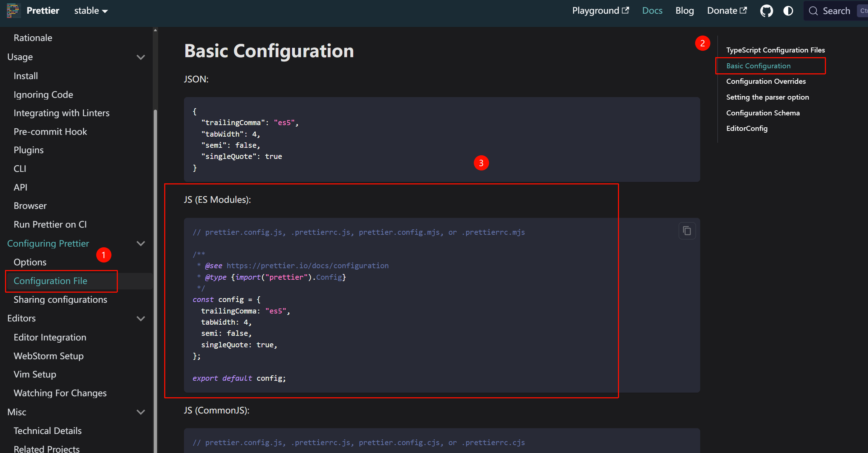Open the Blog navigation item
The height and width of the screenshot is (453, 868).
684,11
